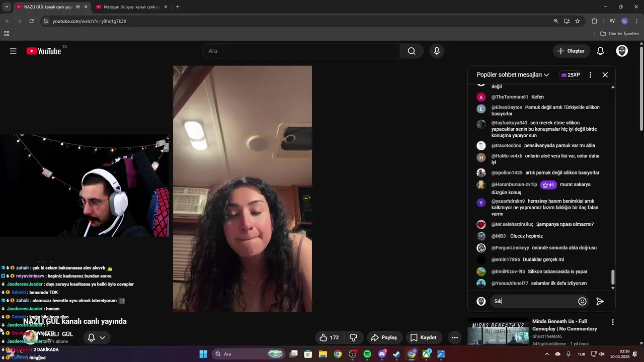This screenshot has width=644, height=362.
Task: Open options for Minds Beneath Us video
Action: click(612, 322)
